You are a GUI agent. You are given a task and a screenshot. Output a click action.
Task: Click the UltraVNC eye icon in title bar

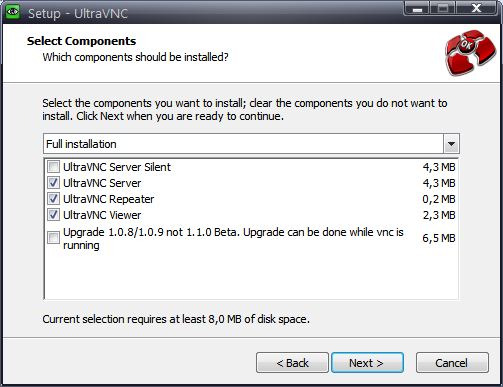(12, 12)
